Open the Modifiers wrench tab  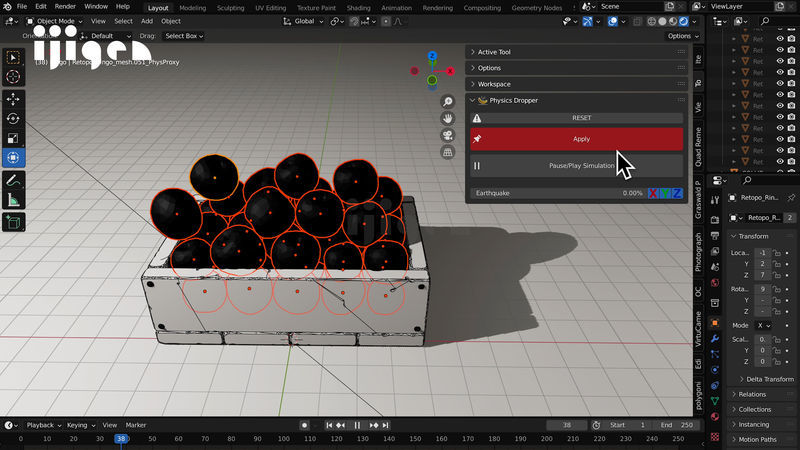tap(715, 339)
